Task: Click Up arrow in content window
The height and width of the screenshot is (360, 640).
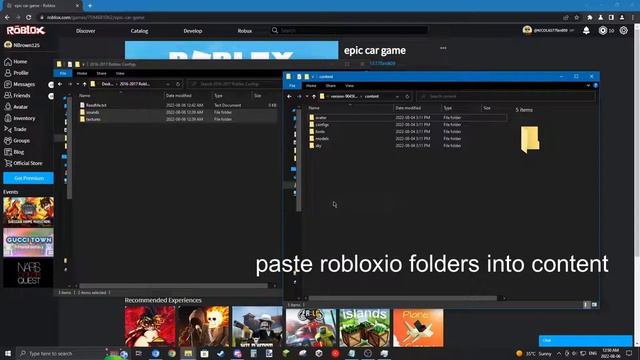Action: tap(314, 97)
